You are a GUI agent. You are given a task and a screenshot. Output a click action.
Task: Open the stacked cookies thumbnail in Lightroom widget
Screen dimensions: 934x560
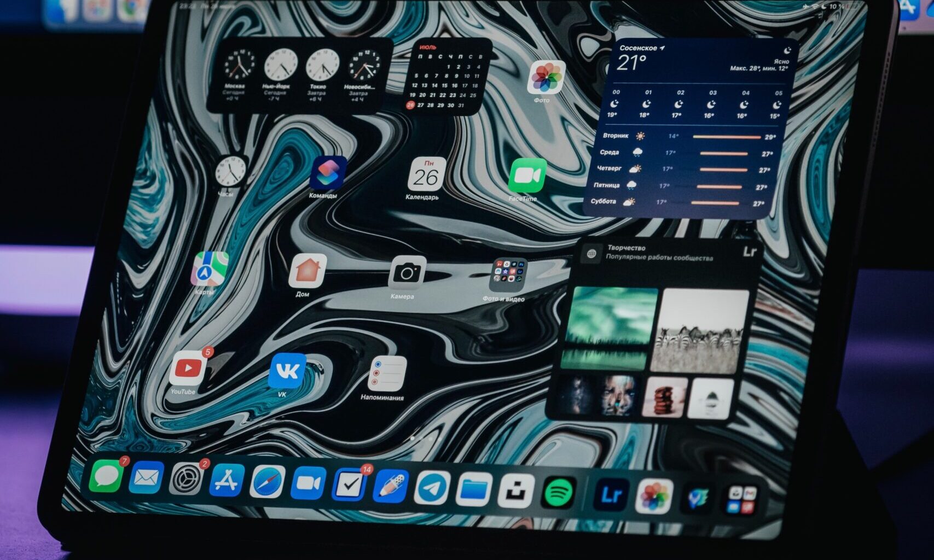(664, 397)
